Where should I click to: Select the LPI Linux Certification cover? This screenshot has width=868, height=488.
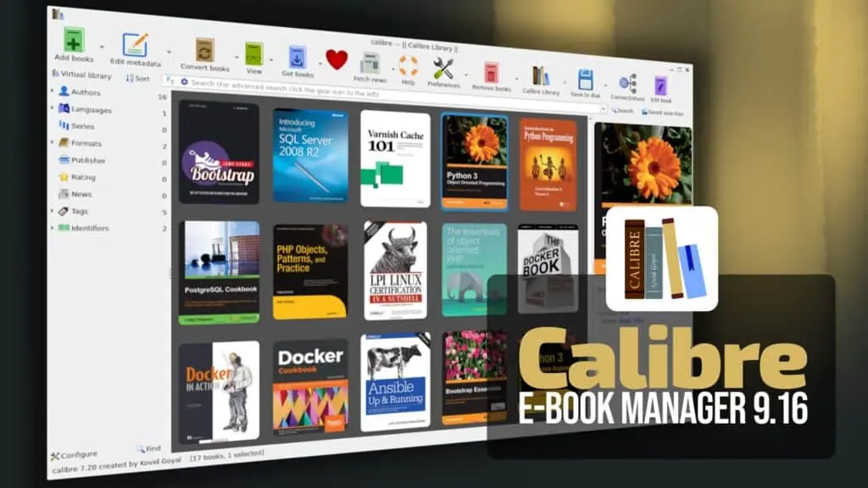(x=395, y=270)
